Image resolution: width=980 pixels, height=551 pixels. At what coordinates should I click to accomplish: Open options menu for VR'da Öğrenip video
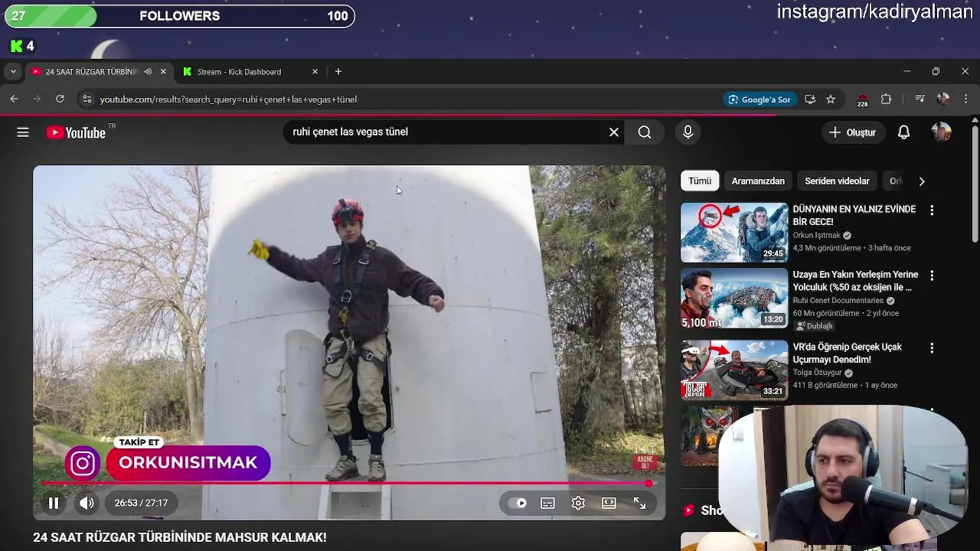click(932, 348)
